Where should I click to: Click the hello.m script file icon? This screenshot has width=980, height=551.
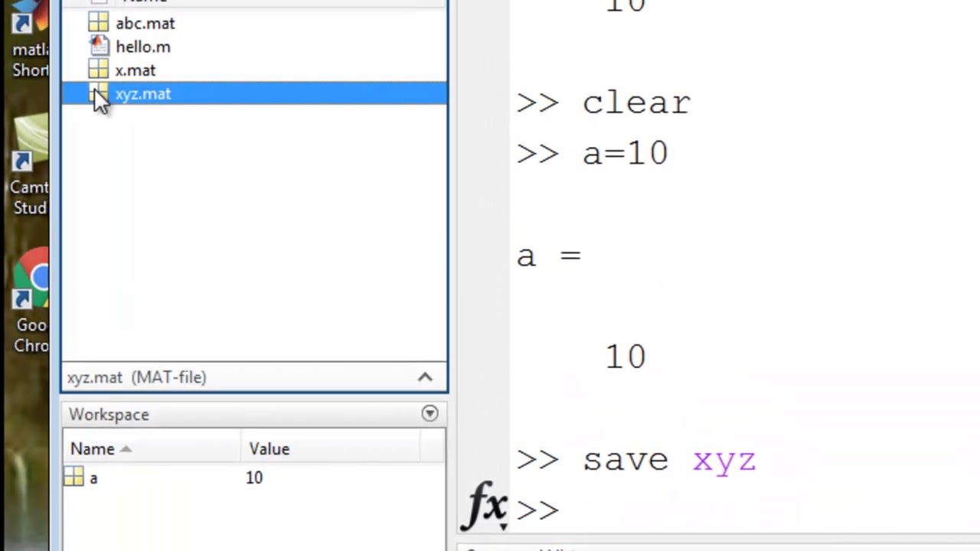[x=99, y=47]
